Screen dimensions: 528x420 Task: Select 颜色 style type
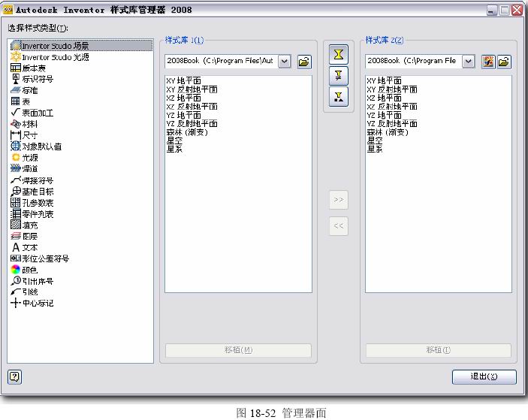click(x=24, y=270)
